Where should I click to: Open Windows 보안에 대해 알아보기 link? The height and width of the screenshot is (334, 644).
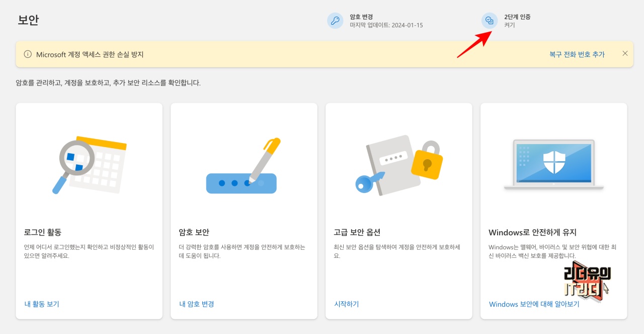pos(534,304)
